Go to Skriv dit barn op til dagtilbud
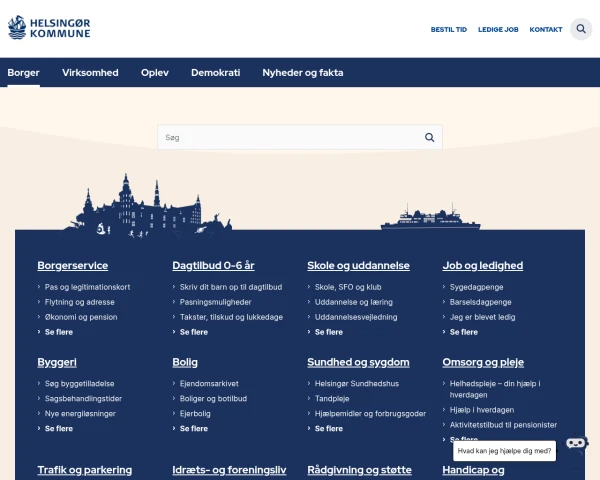Viewport: 600px width, 480px height. click(231, 287)
